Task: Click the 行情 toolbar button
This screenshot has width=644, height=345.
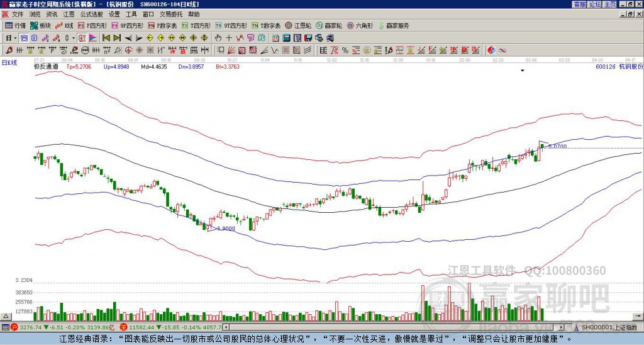Action: (x=15, y=25)
